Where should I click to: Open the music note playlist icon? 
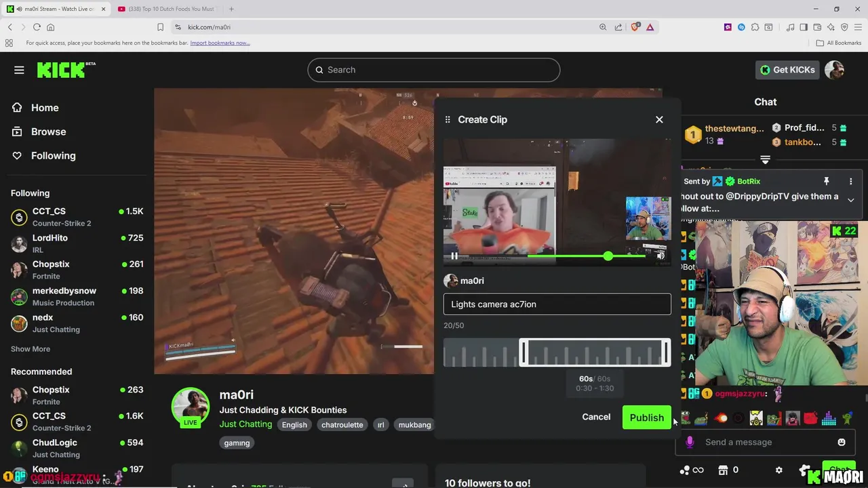point(790,27)
